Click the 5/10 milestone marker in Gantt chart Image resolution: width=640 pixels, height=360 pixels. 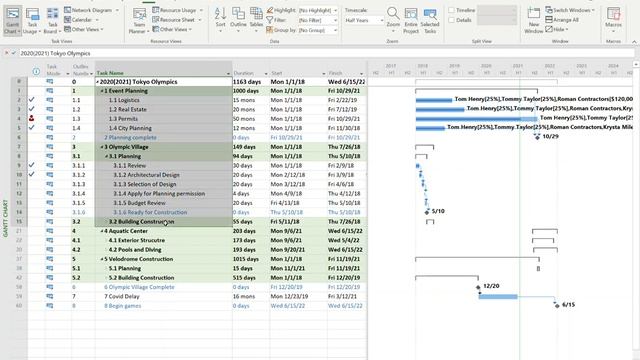427,212
